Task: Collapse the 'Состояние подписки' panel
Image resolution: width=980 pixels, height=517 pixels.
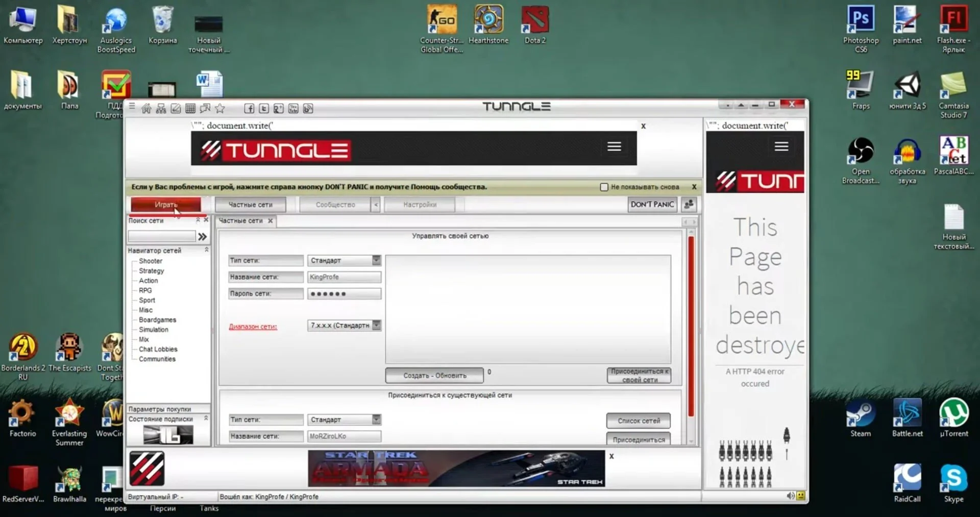Action: click(206, 418)
